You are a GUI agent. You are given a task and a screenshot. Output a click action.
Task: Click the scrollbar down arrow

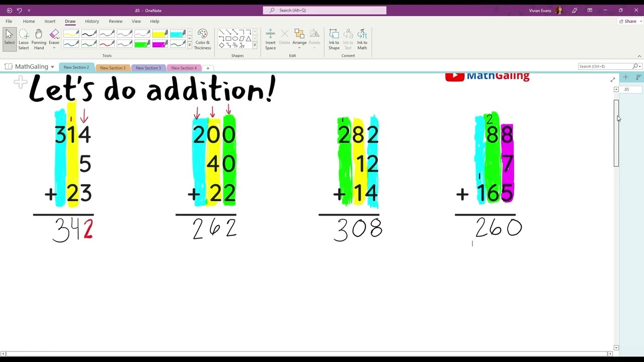click(x=616, y=347)
